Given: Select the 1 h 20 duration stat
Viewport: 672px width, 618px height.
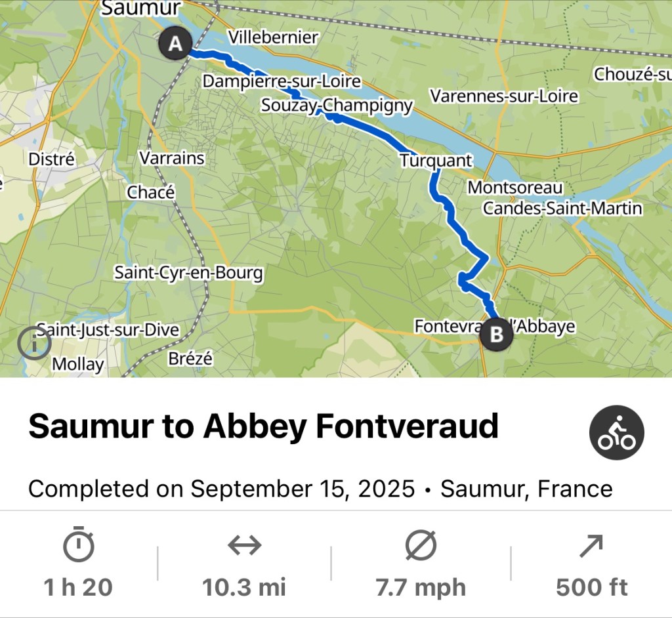Looking at the screenshot, I should 78,587.
